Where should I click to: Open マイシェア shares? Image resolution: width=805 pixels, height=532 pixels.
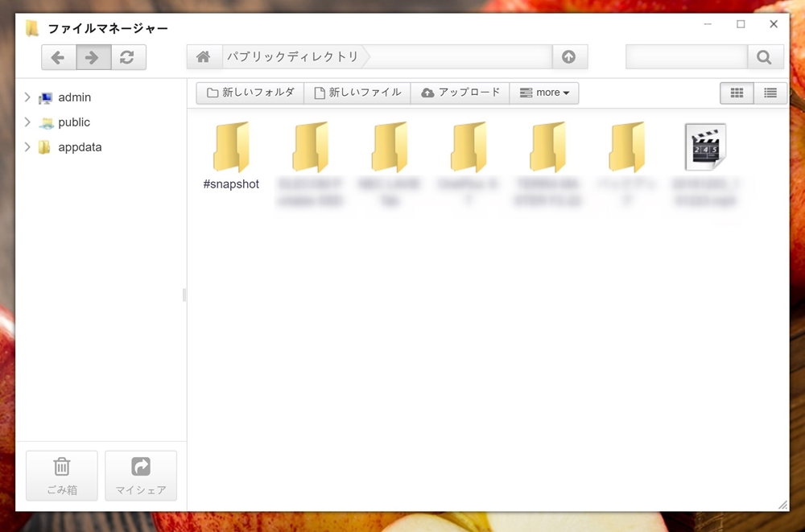(x=141, y=475)
